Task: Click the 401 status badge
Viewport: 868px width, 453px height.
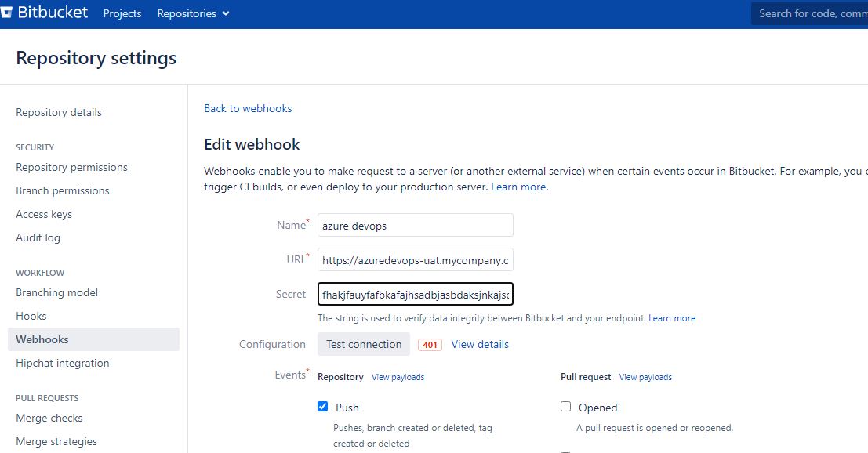Action: pos(429,345)
